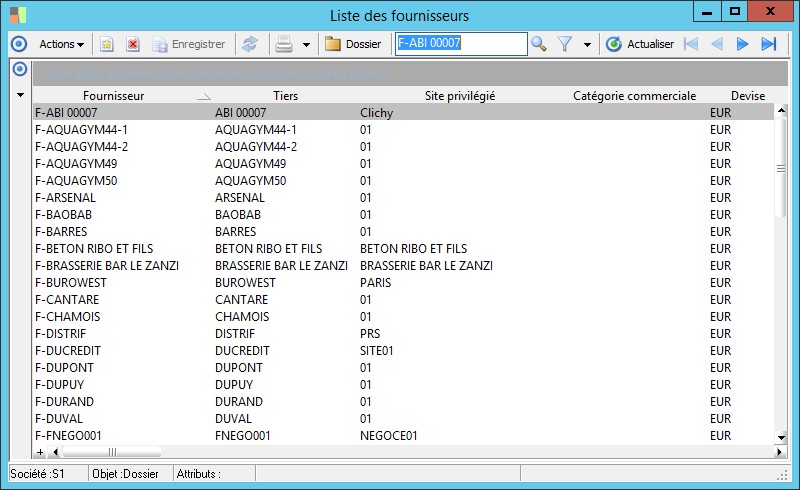Select the F-BARRES supplier row
The height and width of the screenshot is (490, 800).
403,232
